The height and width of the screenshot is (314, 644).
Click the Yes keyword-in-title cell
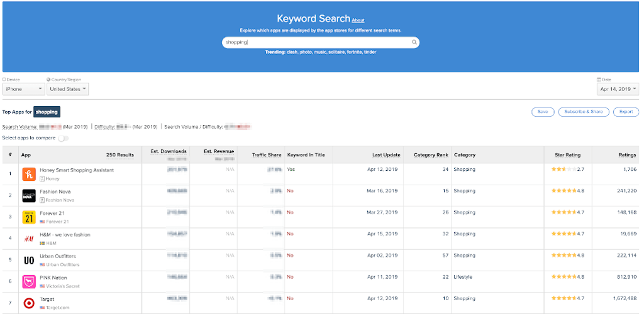(x=291, y=170)
